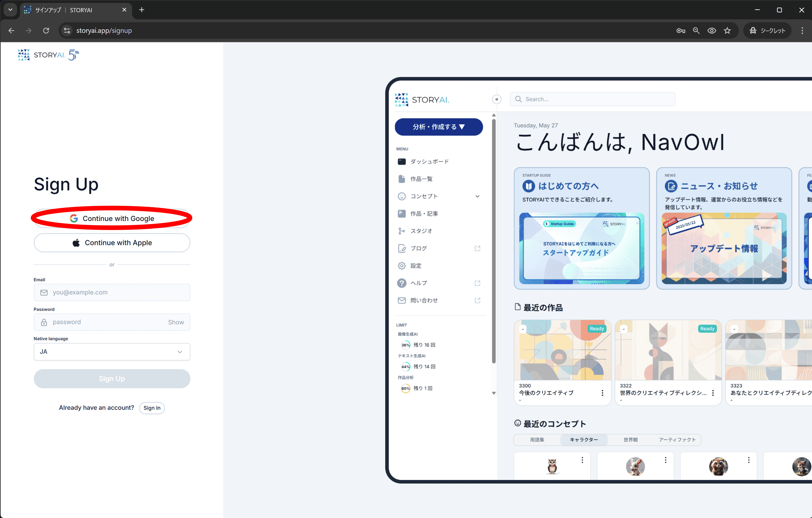812x518 pixels.
Task: Click the Apple logo icon on the button
Action: pos(76,243)
